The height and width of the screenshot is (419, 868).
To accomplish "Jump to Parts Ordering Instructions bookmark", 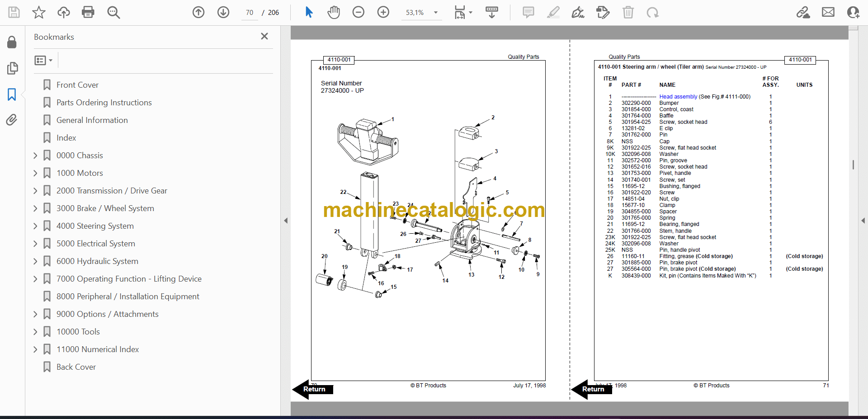I will (x=104, y=103).
